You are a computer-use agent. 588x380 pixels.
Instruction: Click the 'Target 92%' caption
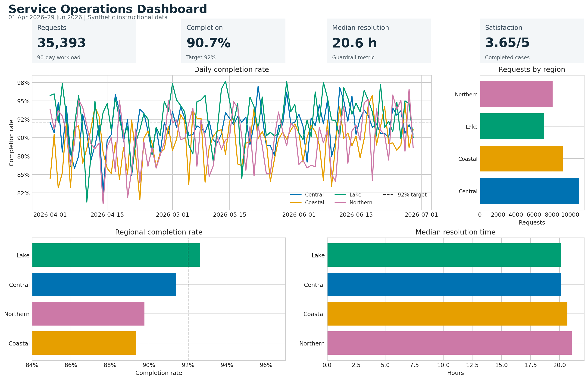[x=201, y=57]
